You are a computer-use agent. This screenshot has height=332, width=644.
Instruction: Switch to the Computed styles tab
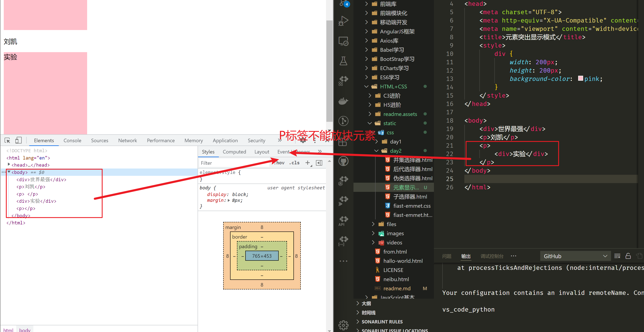coord(234,152)
